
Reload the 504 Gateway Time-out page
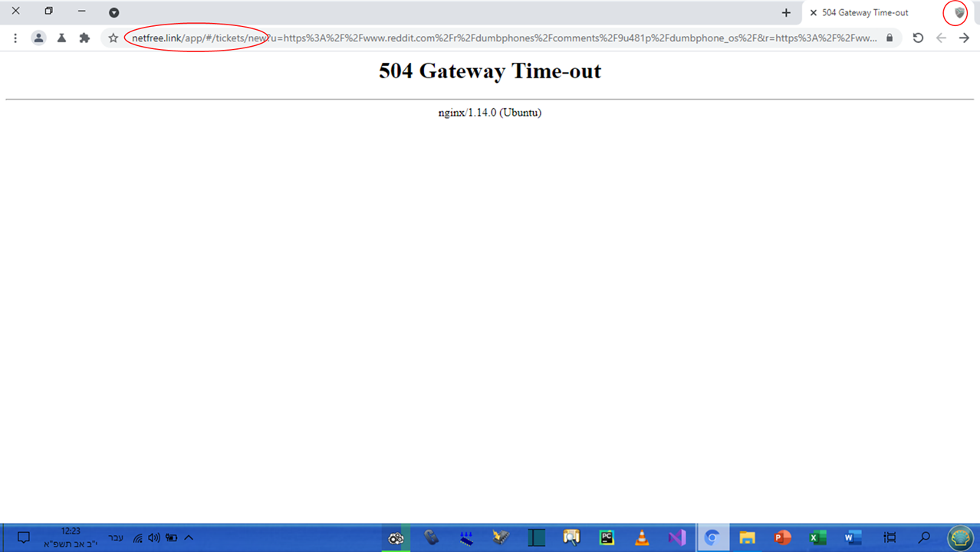(918, 38)
